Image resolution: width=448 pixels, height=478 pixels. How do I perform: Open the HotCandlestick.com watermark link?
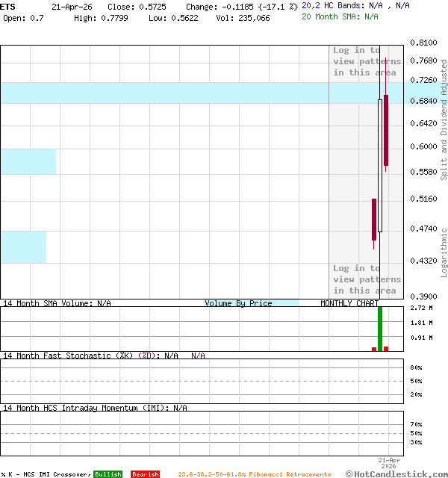coord(396,474)
